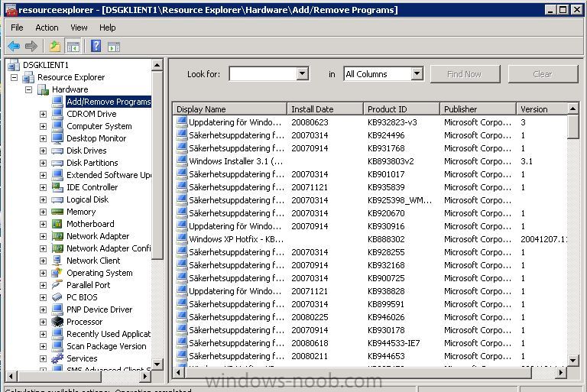
Task: Expand the Recently Used Applications node
Action: (x=43, y=335)
